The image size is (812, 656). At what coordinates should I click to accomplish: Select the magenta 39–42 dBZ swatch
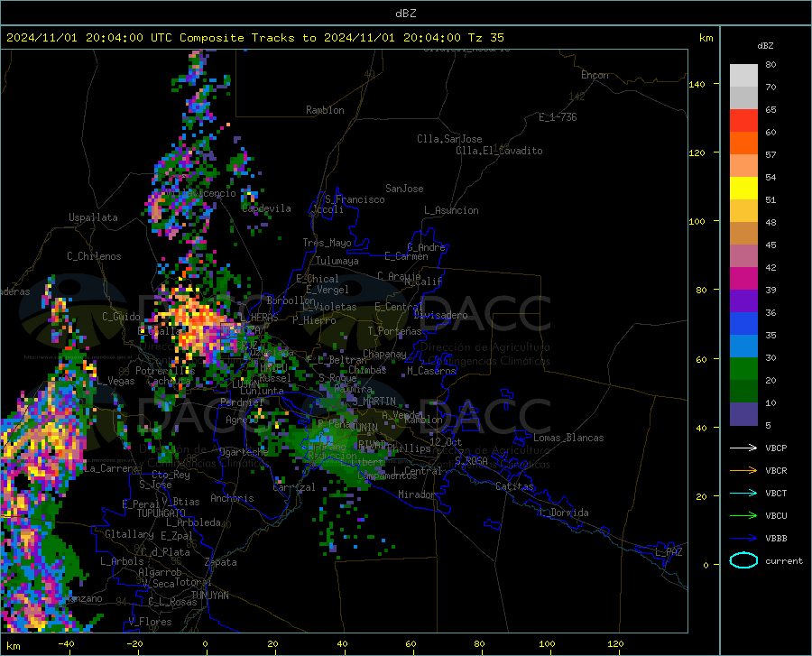coord(743,279)
